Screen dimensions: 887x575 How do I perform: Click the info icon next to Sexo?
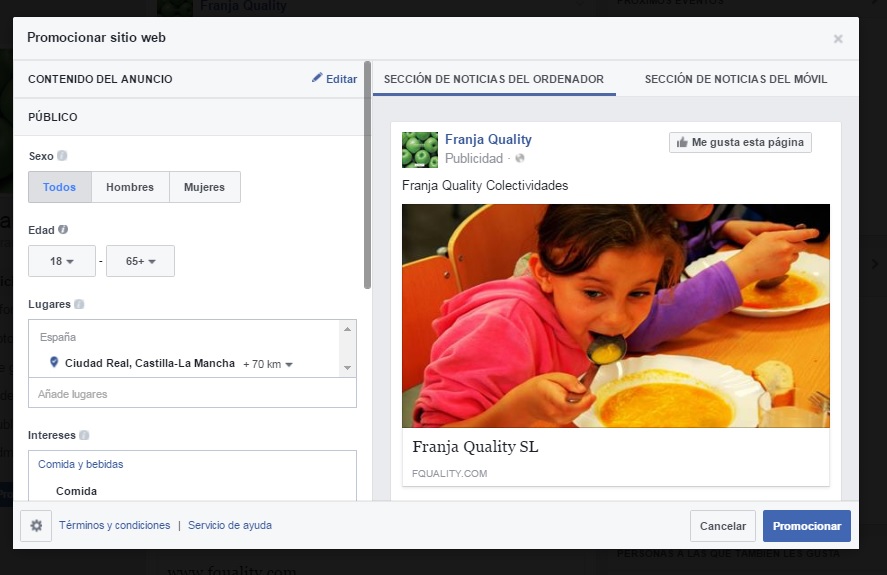click(x=62, y=156)
